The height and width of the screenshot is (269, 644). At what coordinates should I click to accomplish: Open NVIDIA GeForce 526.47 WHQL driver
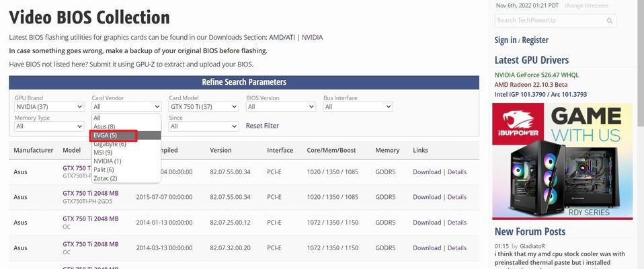(536, 75)
